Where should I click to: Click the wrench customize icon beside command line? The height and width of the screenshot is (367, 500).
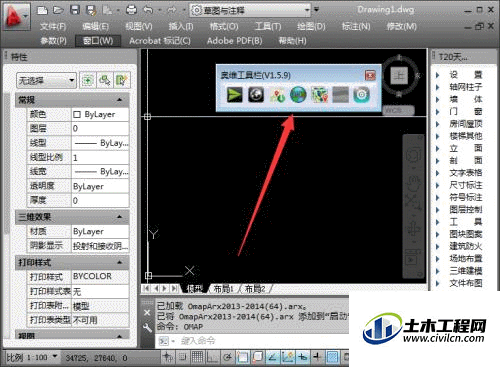point(147,329)
